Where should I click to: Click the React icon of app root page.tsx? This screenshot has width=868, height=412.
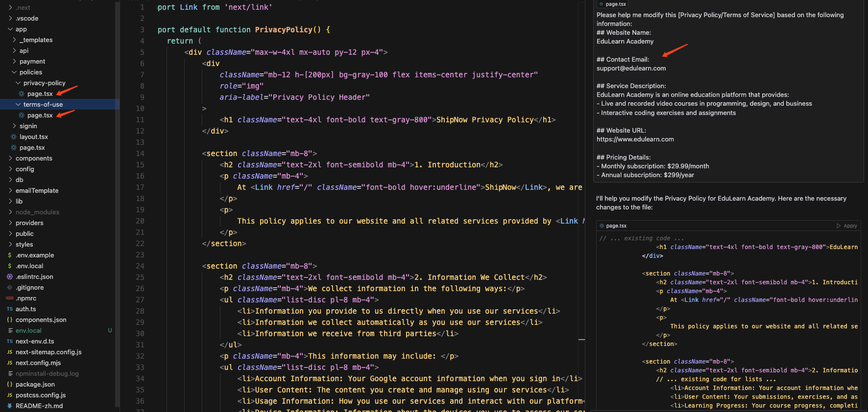14,147
